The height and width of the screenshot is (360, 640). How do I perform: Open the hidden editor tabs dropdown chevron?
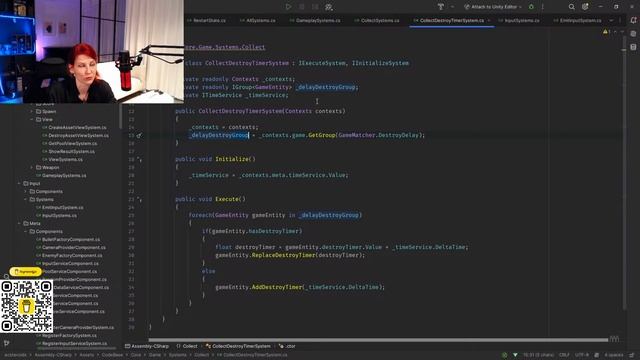[x=611, y=20]
